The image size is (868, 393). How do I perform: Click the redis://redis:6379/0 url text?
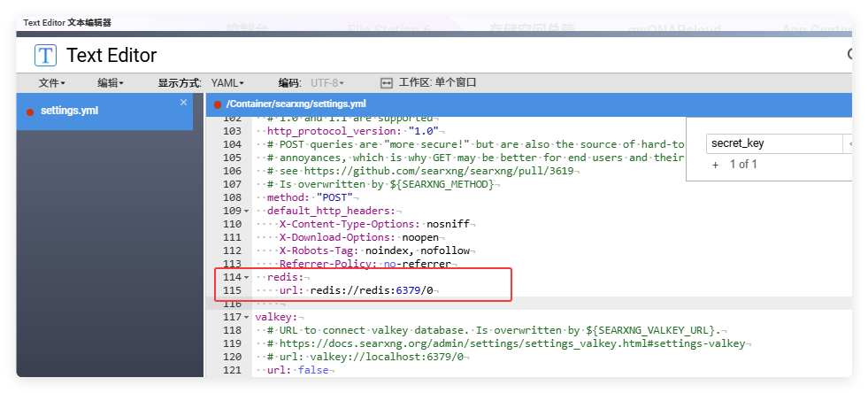pos(376,290)
